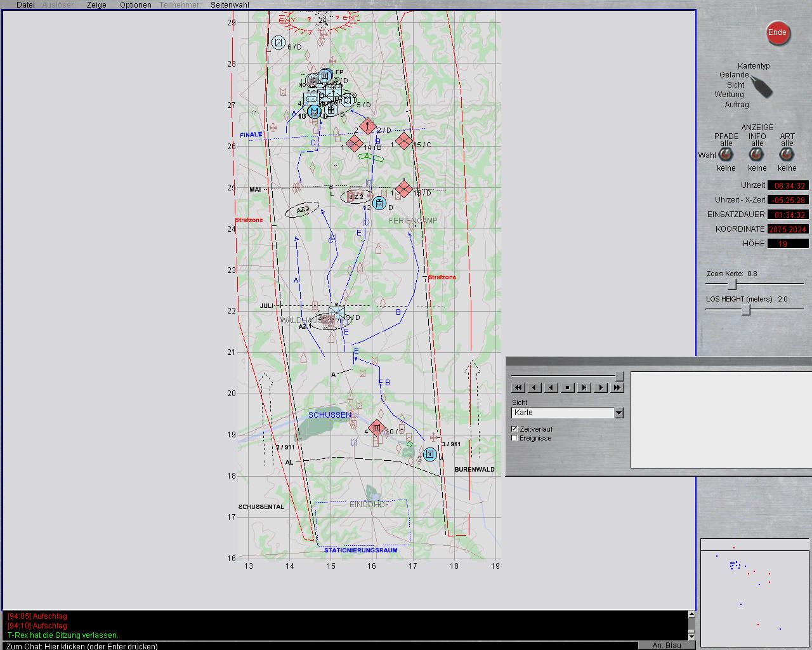
Task: Flip the ART display toggle switch
Action: click(787, 155)
